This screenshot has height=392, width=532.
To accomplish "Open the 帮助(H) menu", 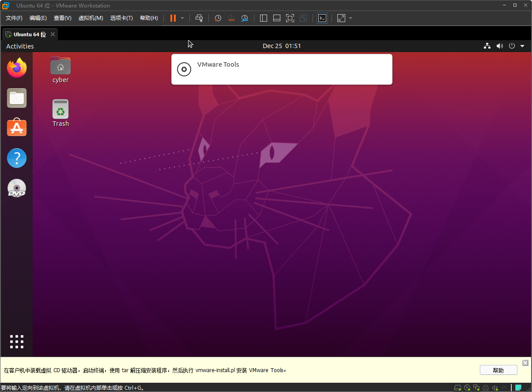I will 149,18.
